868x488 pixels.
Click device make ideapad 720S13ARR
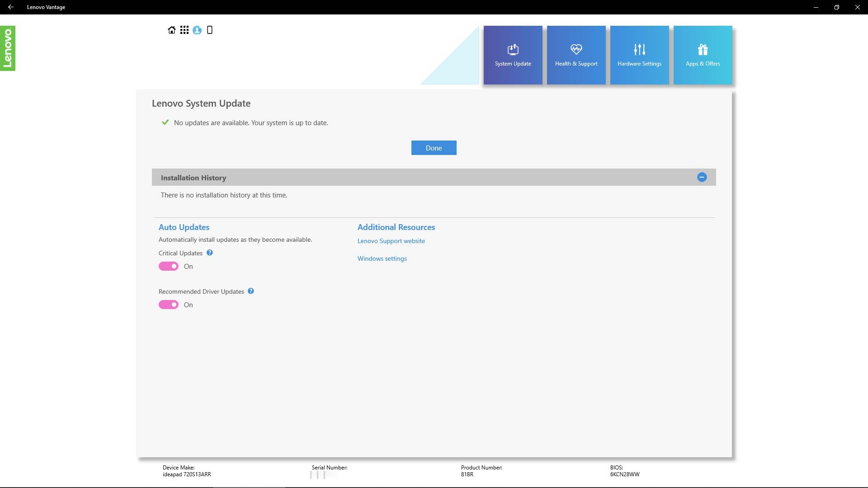tap(187, 474)
